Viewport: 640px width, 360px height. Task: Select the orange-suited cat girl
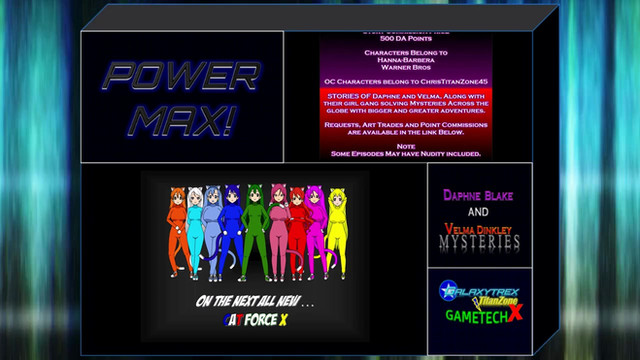[178, 232]
